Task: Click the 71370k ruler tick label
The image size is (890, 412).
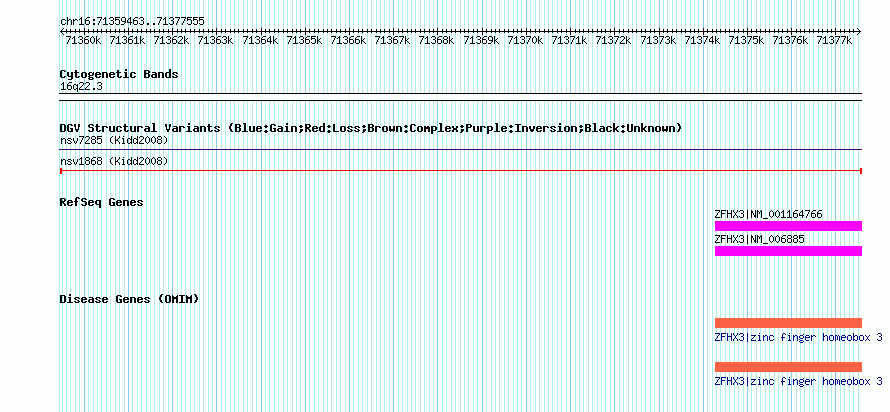Action: click(x=526, y=40)
